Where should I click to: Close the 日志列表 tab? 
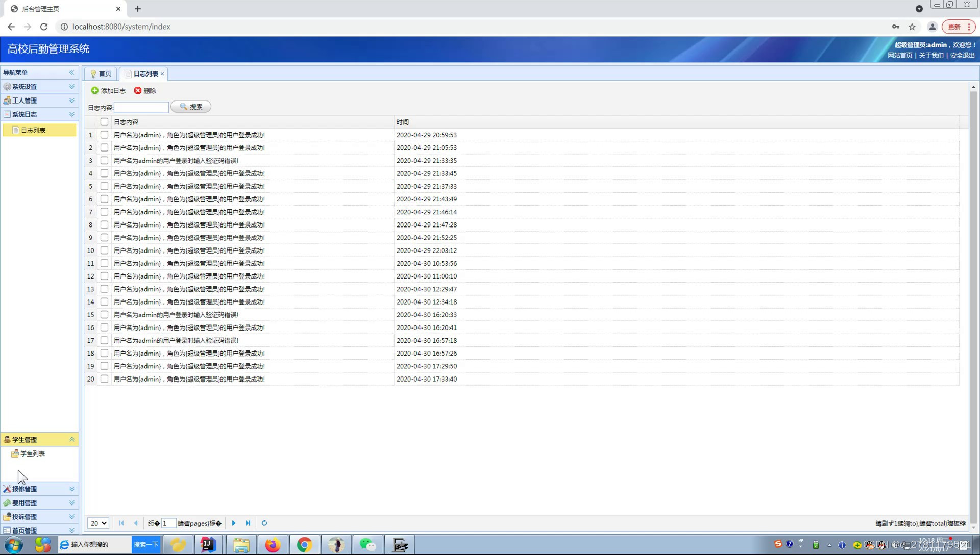click(162, 74)
